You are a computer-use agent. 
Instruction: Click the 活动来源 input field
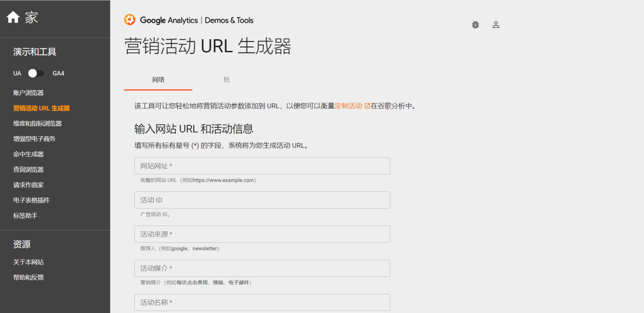[262, 234]
